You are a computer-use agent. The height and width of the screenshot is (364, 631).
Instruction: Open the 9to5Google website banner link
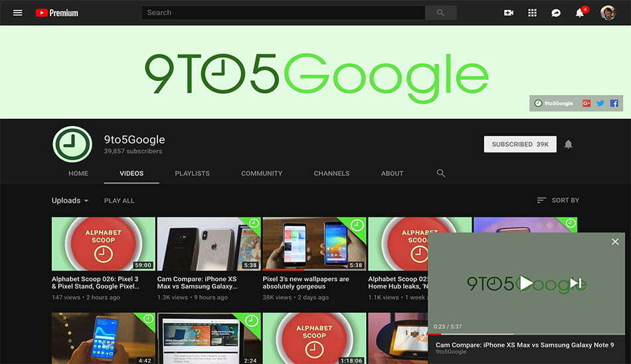tap(554, 104)
